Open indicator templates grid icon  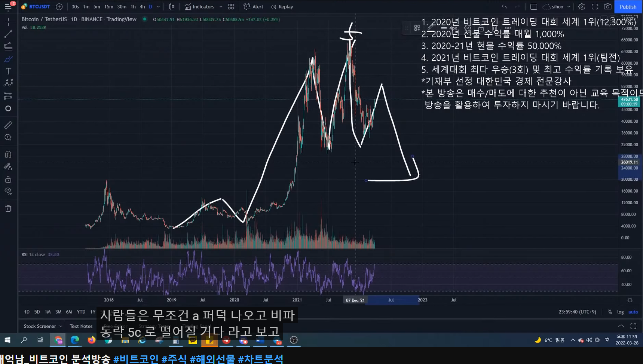click(x=231, y=7)
